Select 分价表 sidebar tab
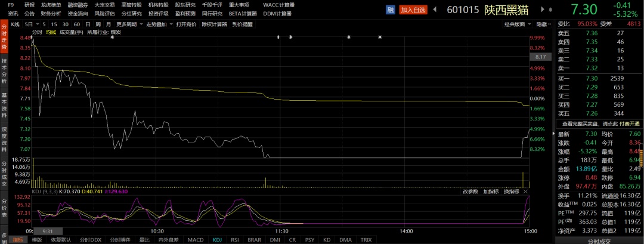The height and width of the screenshot is (244, 644). pyautogui.click(x=4, y=208)
